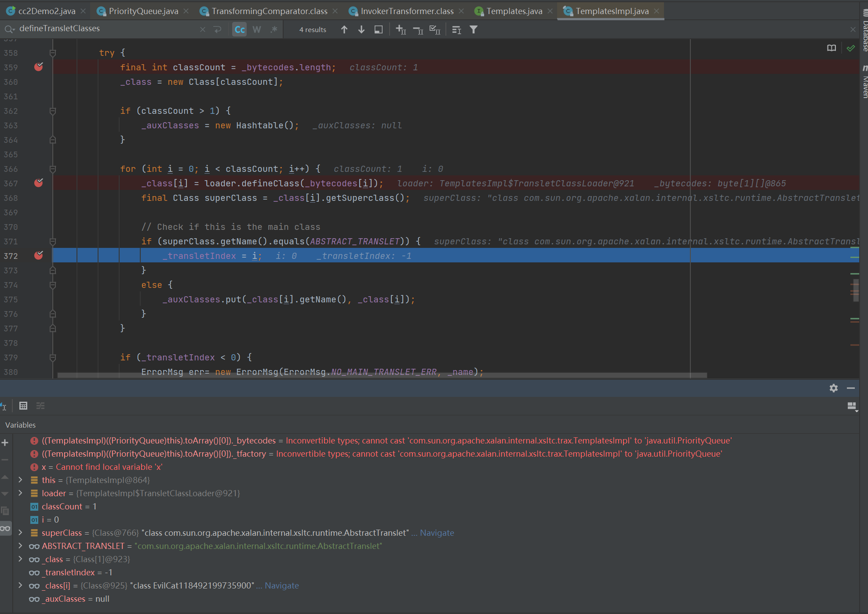Toggle Words search option
Image resolution: width=868 pixels, height=614 pixels.
click(x=257, y=29)
